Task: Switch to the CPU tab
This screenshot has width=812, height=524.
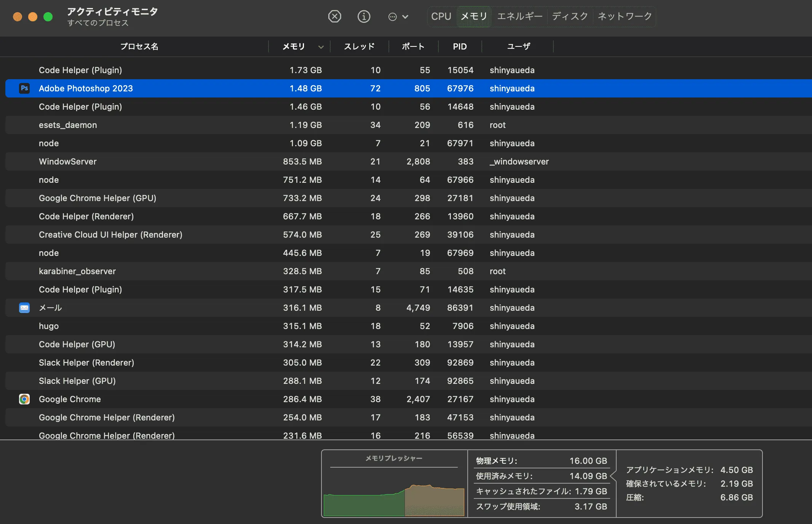Action: tap(441, 16)
